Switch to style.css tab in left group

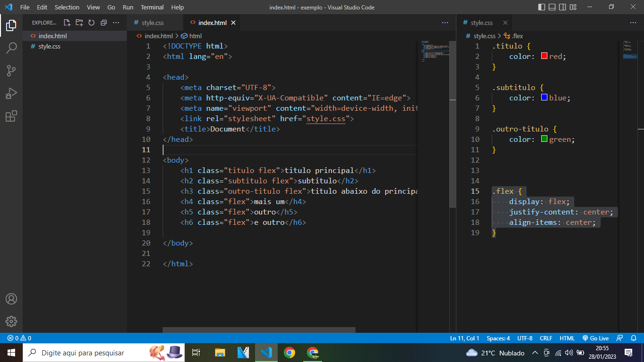pyautogui.click(x=155, y=23)
